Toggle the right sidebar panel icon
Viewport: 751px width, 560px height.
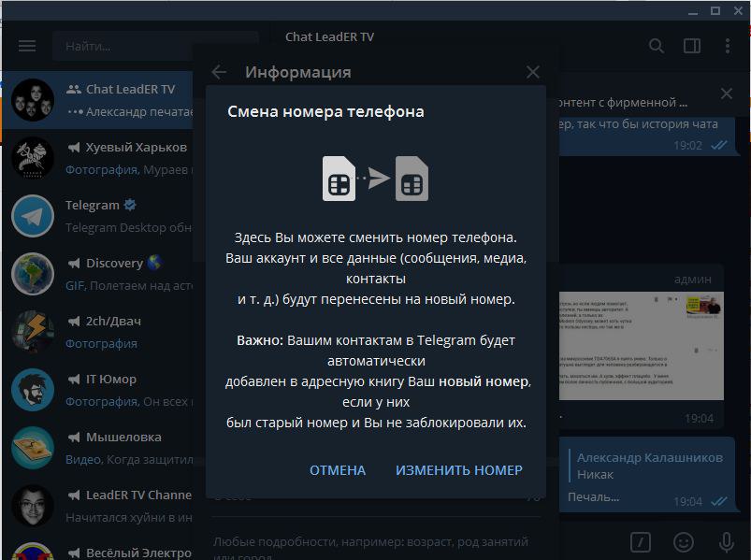point(691,46)
